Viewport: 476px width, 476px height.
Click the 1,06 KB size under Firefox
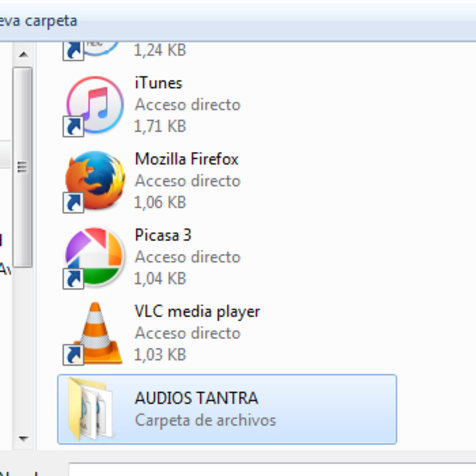tap(160, 203)
